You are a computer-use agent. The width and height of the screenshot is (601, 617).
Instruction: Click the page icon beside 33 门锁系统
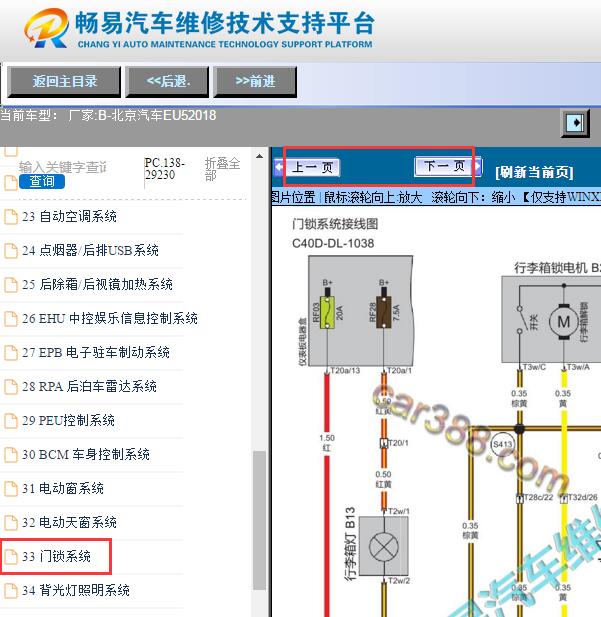[x=11, y=557]
